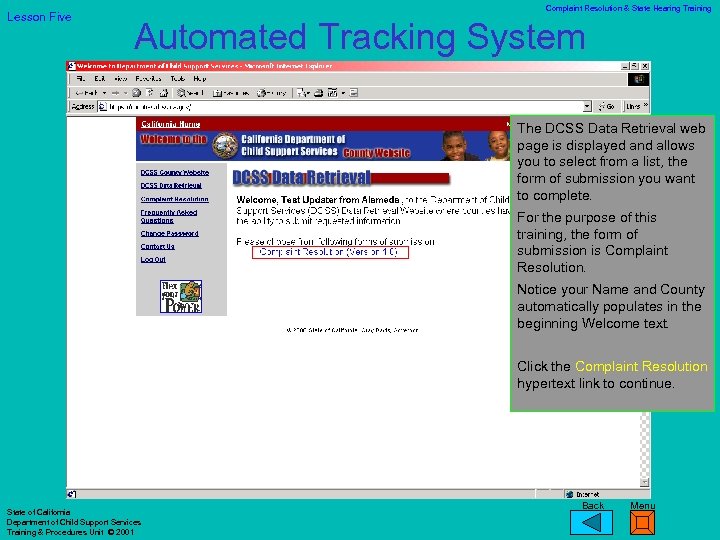The height and width of the screenshot is (540, 720).
Task: Click the Internet zone status bar indicator
Action: (x=607, y=495)
